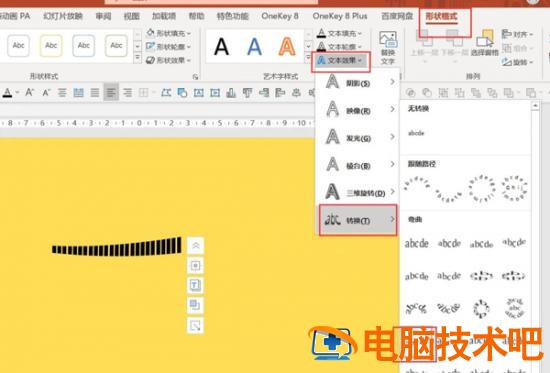
Task: Choose the orange outlined A WordArt style
Action: tap(287, 47)
